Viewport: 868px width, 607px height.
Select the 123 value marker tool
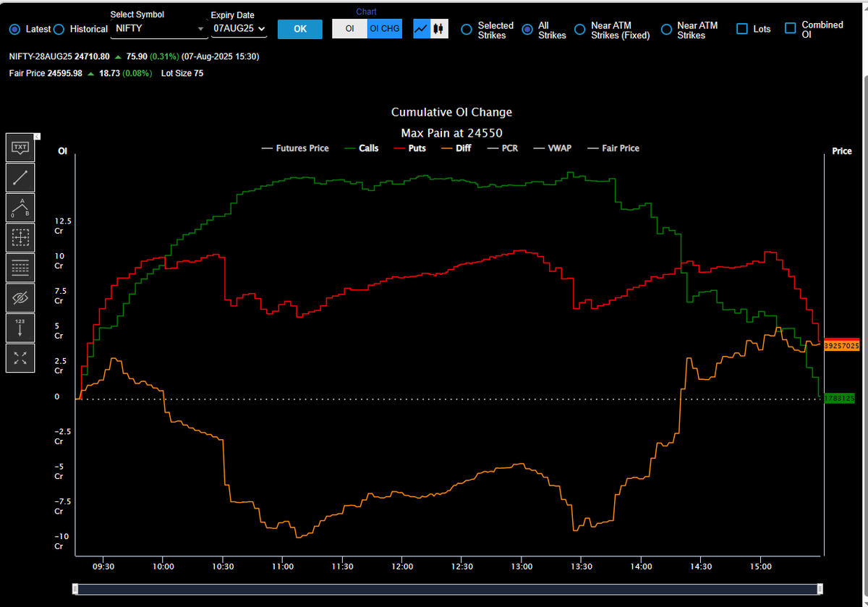coord(20,328)
